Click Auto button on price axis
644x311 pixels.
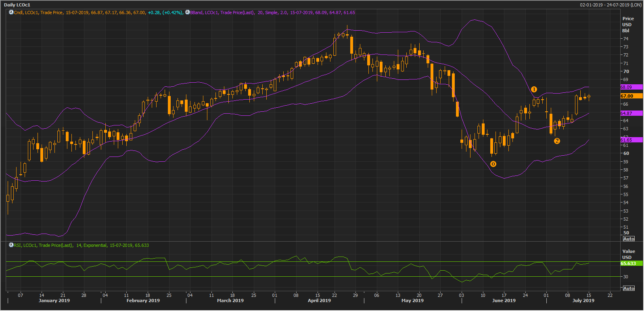pyautogui.click(x=629, y=239)
